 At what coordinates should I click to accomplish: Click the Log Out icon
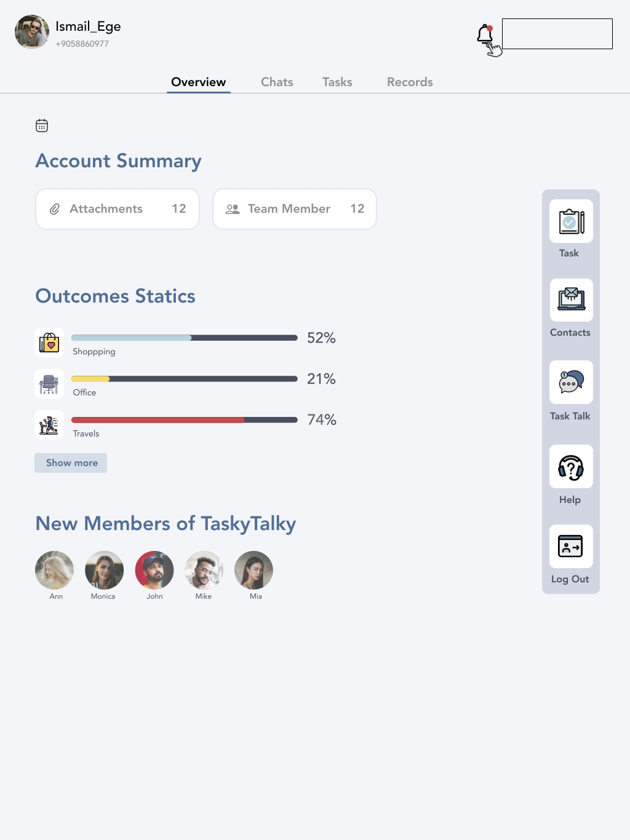[572, 546]
